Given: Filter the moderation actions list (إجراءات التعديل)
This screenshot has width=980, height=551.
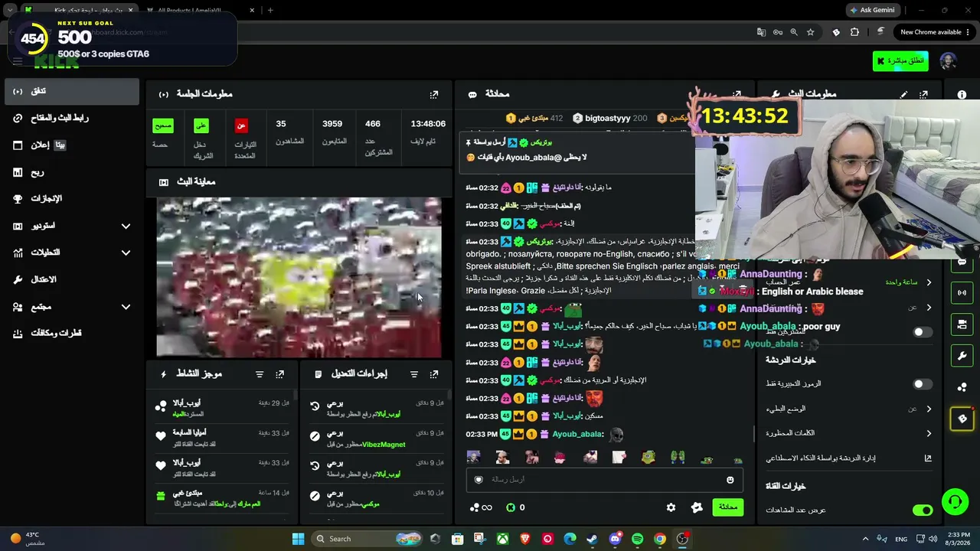Looking at the screenshot, I should pos(414,374).
